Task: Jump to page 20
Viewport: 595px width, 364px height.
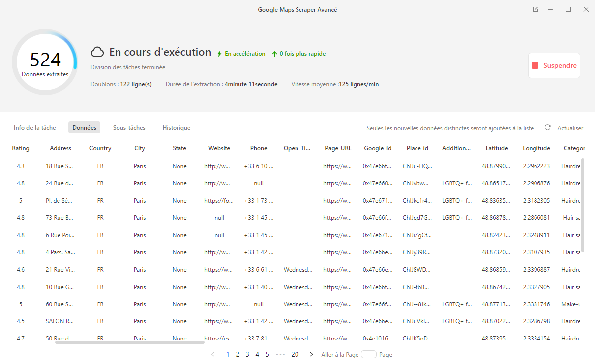Action: click(x=295, y=354)
